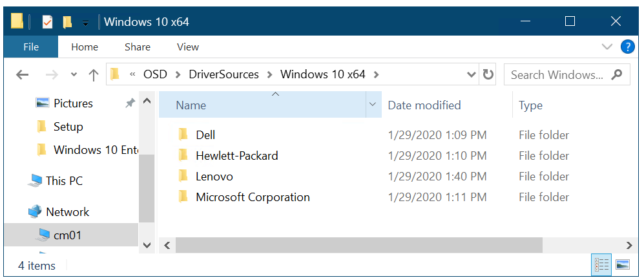Screen dimensions: 644x280
Task: Switch to Large icons view layout
Action: pyautogui.click(x=622, y=264)
